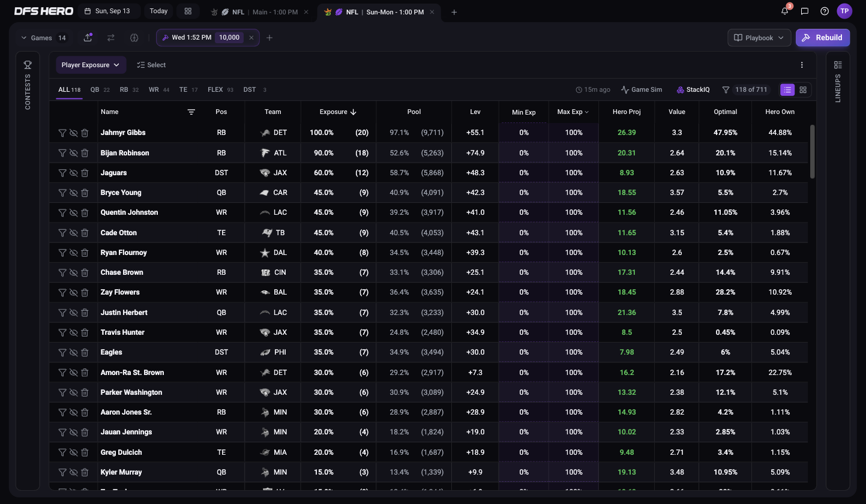Screen dimensions: 866x504
Task: Select the QB position tab
Action: pos(100,89)
